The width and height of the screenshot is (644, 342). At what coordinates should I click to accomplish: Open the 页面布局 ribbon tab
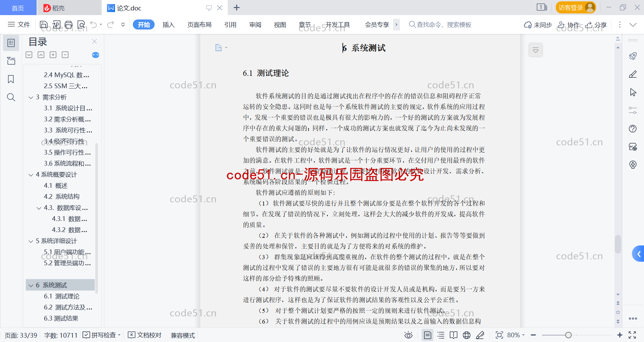(x=199, y=24)
